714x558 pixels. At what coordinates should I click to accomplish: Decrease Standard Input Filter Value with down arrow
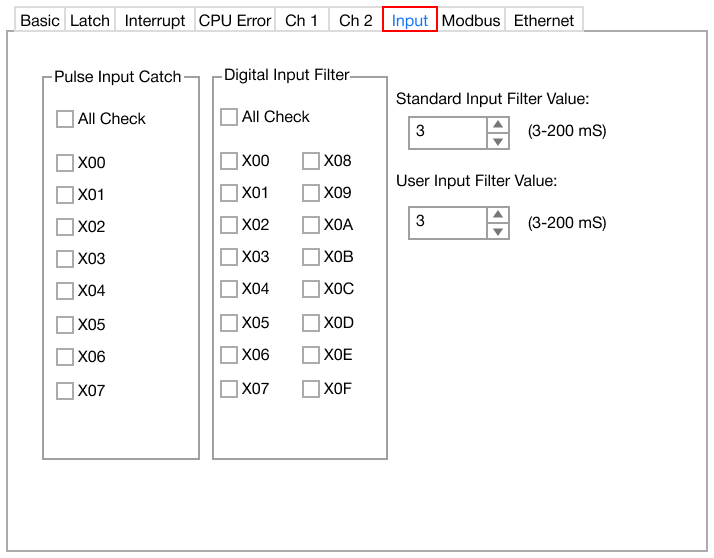(x=497, y=141)
